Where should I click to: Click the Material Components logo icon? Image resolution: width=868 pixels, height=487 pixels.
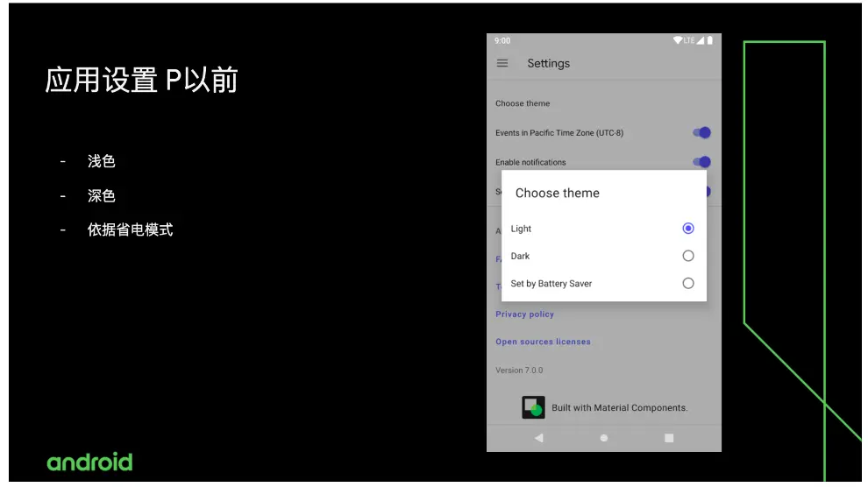(533, 407)
